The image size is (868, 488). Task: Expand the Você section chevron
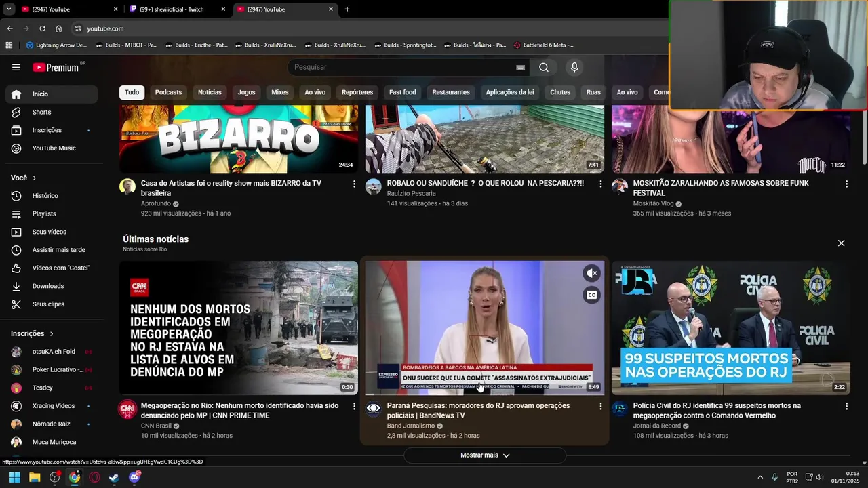point(34,178)
